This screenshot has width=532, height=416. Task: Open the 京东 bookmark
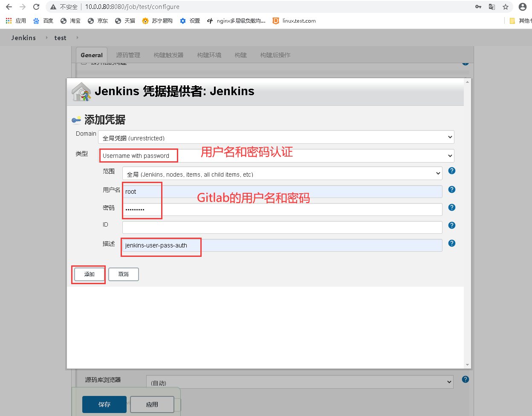98,20
